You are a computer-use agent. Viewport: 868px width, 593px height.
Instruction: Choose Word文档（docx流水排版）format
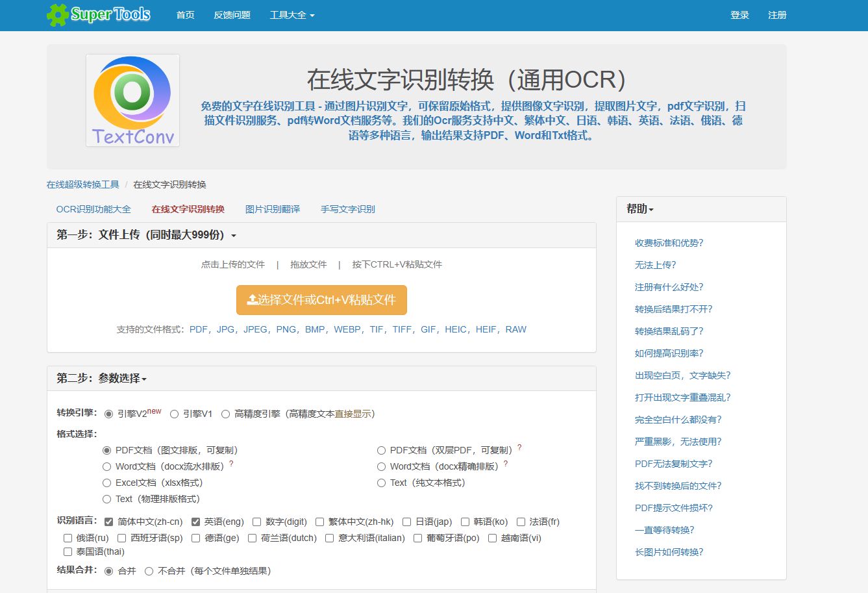(106, 466)
